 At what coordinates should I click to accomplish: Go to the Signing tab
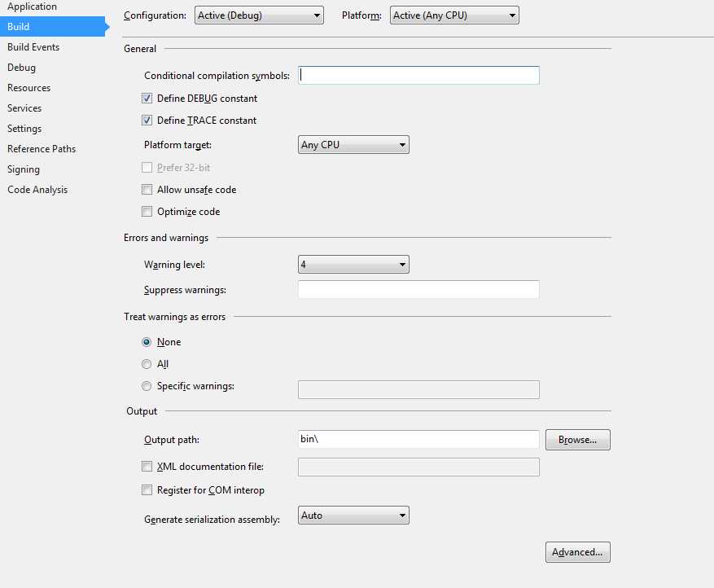click(24, 169)
